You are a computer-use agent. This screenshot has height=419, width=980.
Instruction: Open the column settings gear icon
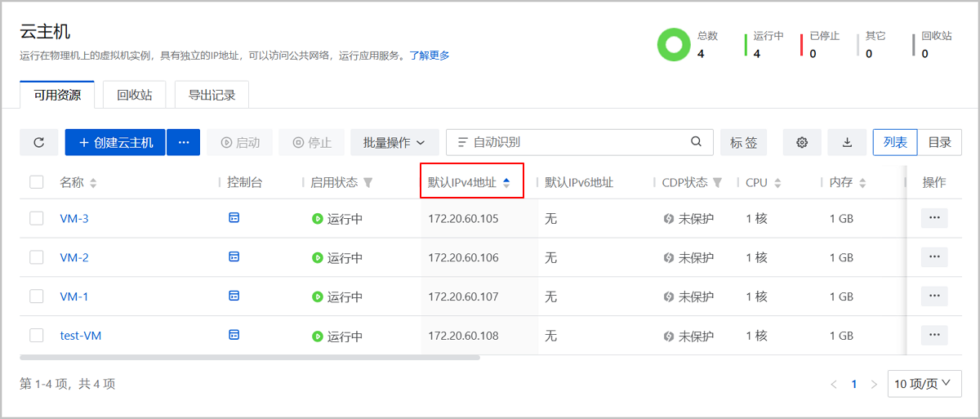(x=802, y=142)
